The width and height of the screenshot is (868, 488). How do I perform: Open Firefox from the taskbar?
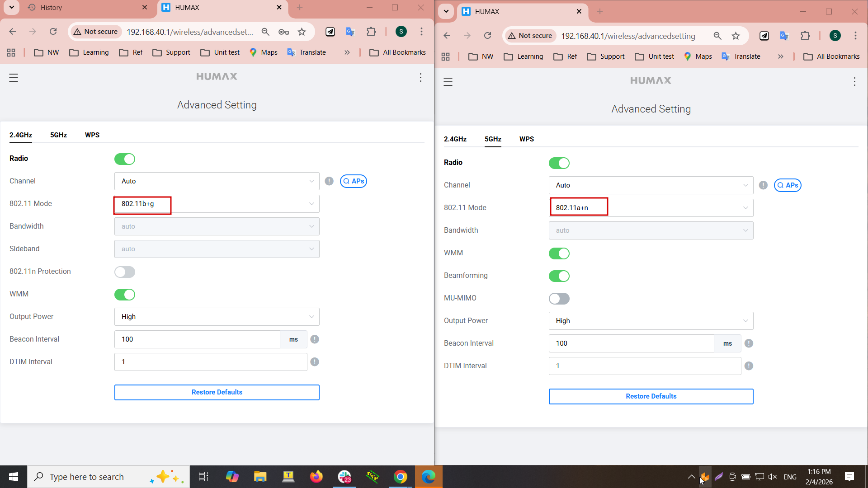pos(316,477)
